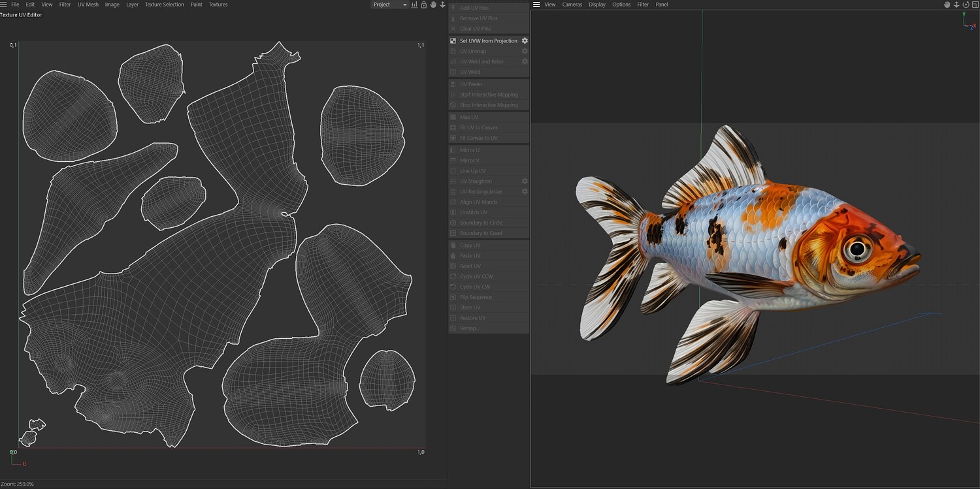Viewport: 980px width, 489px height.
Task: Open the UV Rectangularize settings gear
Action: click(525, 191)
